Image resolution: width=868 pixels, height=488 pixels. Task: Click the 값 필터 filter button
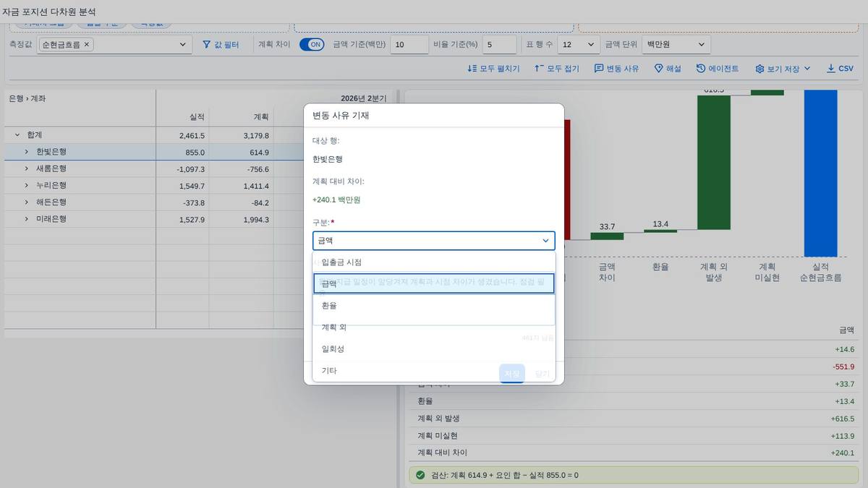[x=221, y=45]
